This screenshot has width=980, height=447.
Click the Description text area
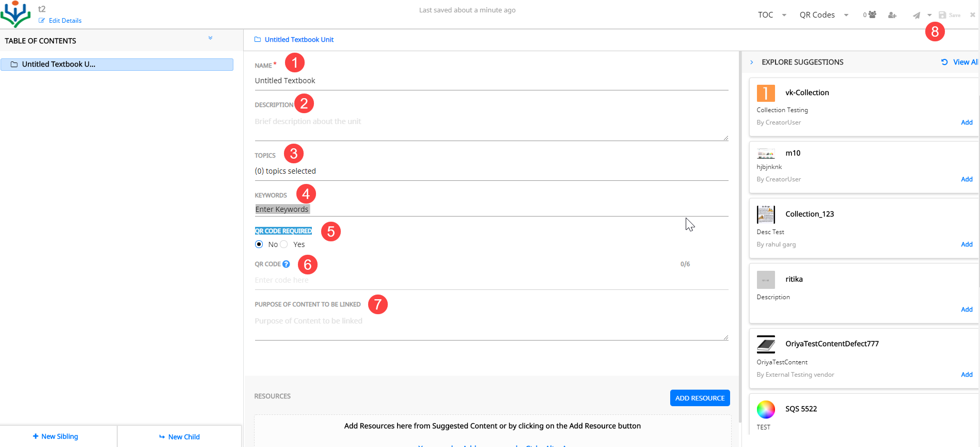coord(491,128)
